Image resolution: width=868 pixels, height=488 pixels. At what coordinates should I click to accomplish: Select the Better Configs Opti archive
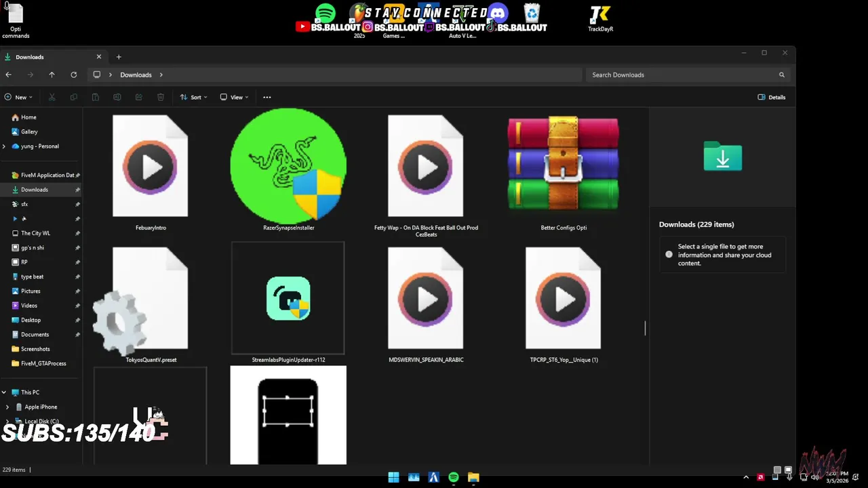coord(564,172)
